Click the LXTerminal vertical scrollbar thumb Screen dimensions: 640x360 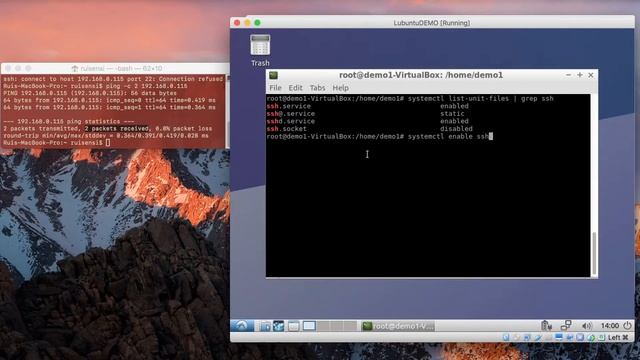tap(594, 253)
